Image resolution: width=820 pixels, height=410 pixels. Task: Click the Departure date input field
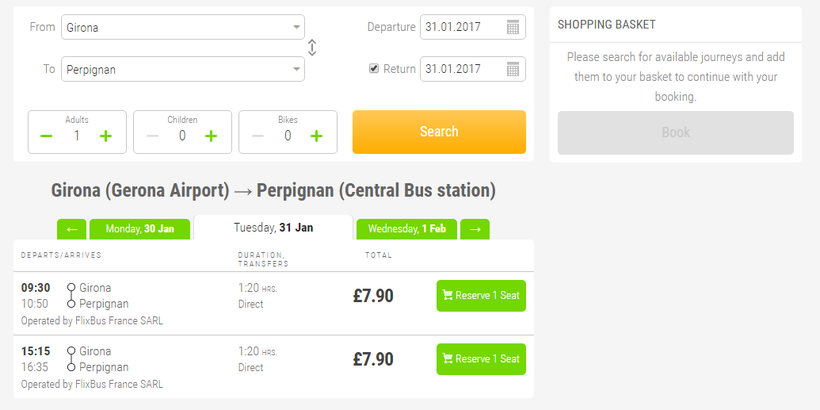click(x=473, y=27)
